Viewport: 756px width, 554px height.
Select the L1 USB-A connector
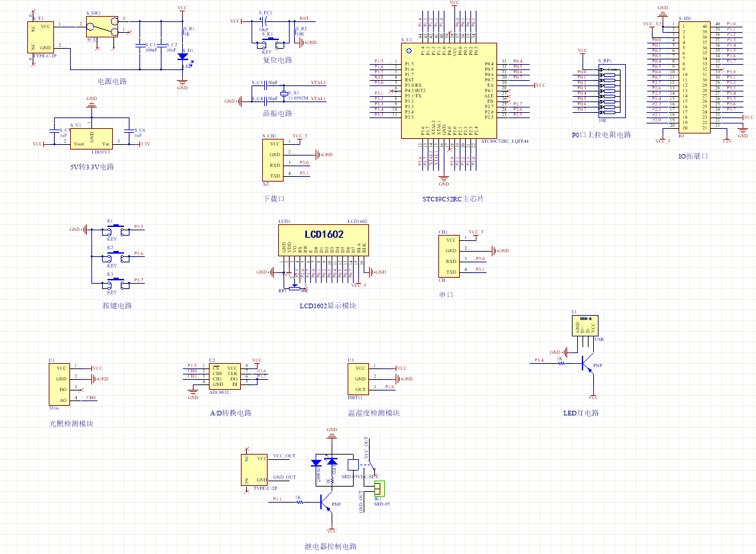[x=585, y=326]
